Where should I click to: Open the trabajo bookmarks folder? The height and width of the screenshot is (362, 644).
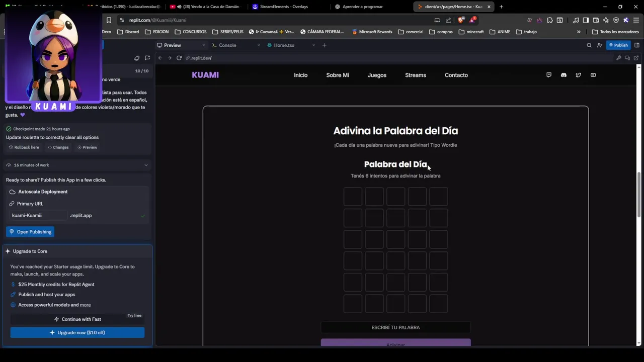coord(526,32)
